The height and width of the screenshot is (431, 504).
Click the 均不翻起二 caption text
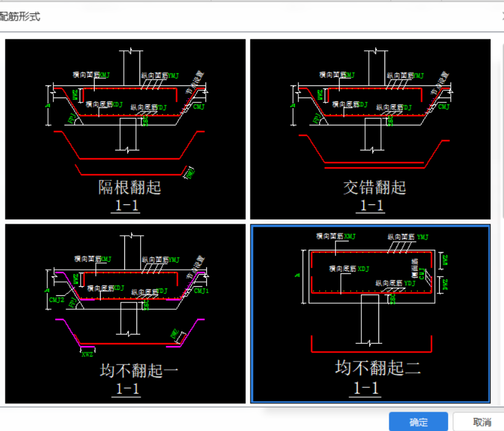pos(378,368)
